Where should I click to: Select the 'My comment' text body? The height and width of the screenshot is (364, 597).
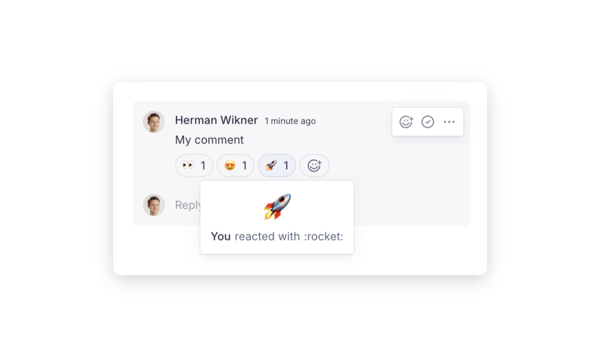209,140
